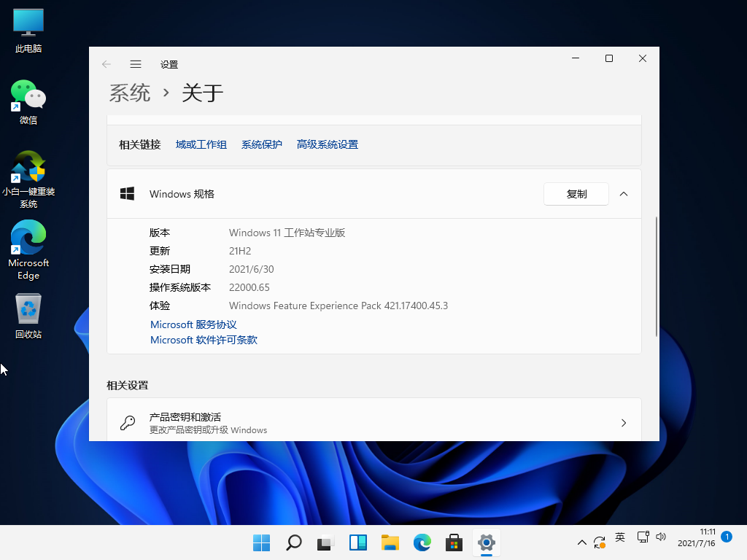Click the back arrow in Settings
The width and height of the screenshot is (747, 560).
click(107, 64)
